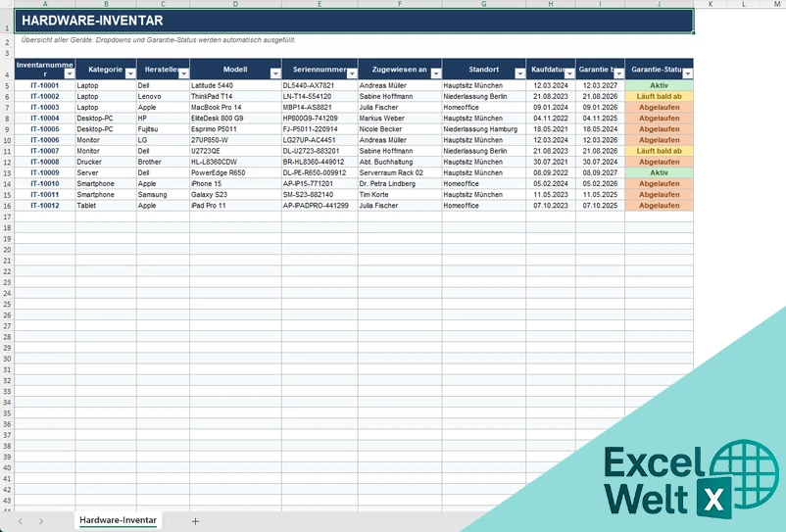The height and width of the screenshot is (532, 786).
Task: Go to previous sheet with left arrow
Action: pos(20,521)
